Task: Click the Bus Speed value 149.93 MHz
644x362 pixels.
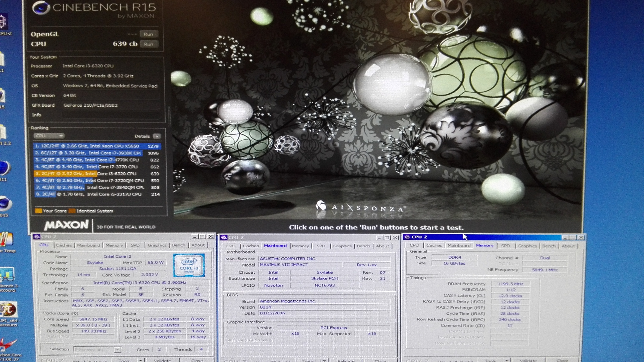Action: point(93,331)
